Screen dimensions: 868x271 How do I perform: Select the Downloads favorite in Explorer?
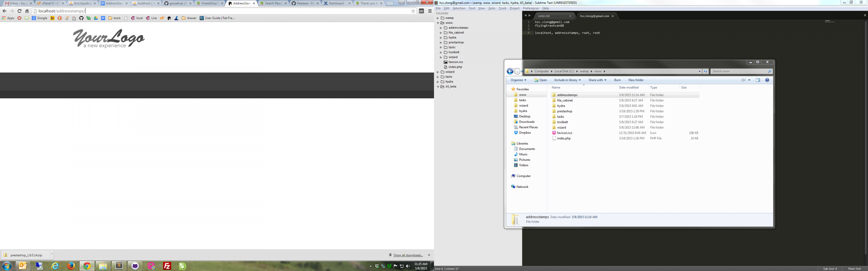524,122
